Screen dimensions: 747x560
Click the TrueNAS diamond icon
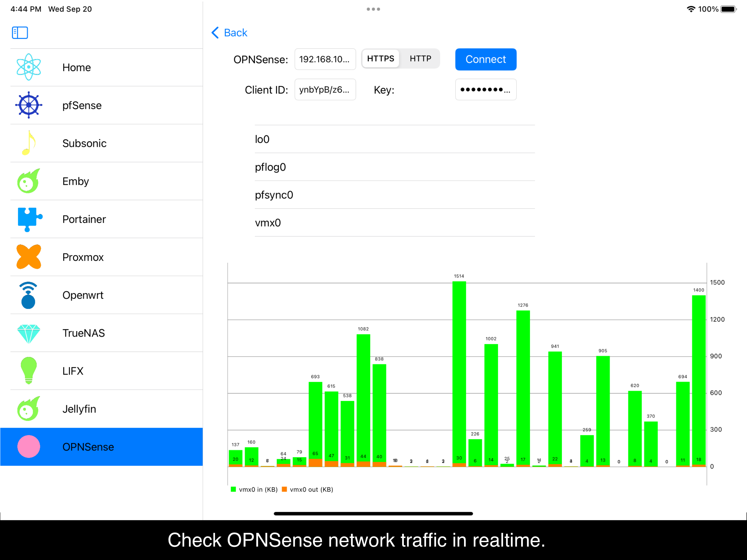[29, 334]
